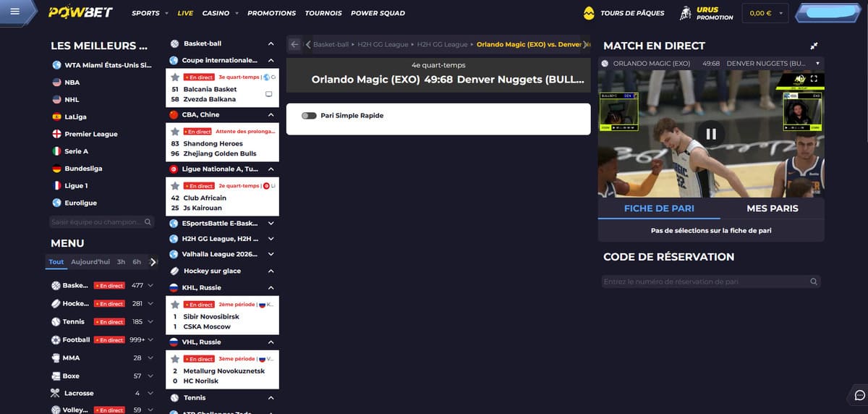The image size is (868, 414).
Task: Select the Aujourd'hui time filter tab
Action: 90,262
